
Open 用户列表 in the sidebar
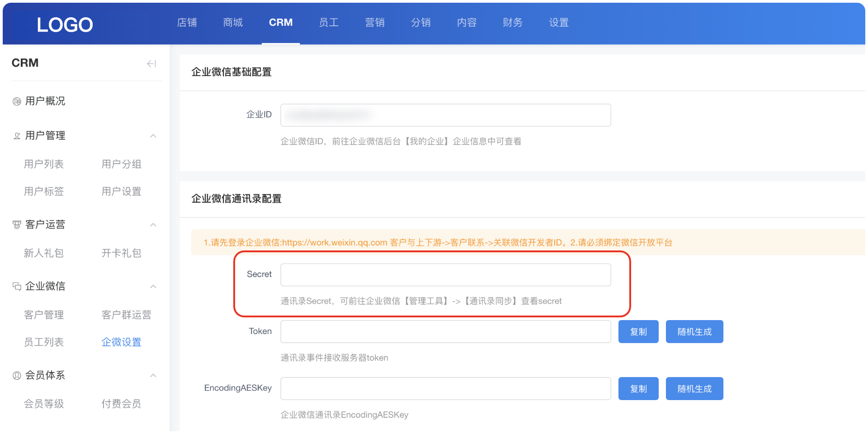44,164
